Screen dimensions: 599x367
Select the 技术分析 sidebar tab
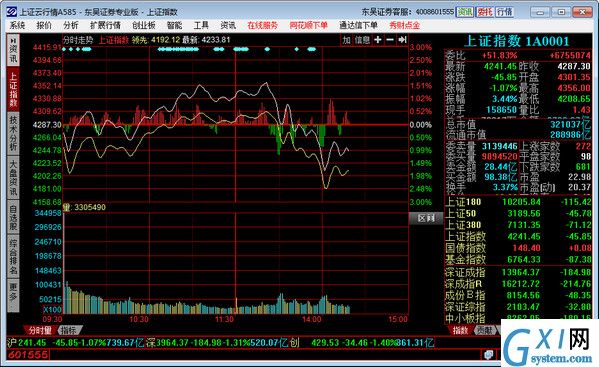13,133
